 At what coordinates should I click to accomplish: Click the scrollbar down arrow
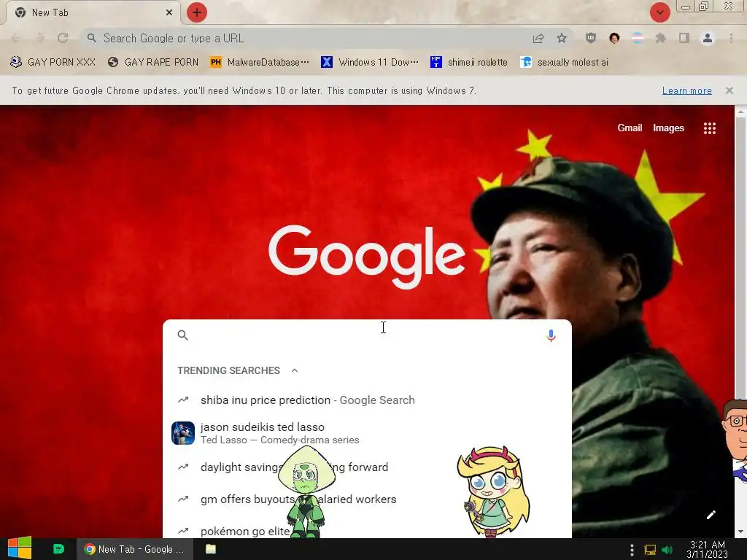(x=740, y=532)
